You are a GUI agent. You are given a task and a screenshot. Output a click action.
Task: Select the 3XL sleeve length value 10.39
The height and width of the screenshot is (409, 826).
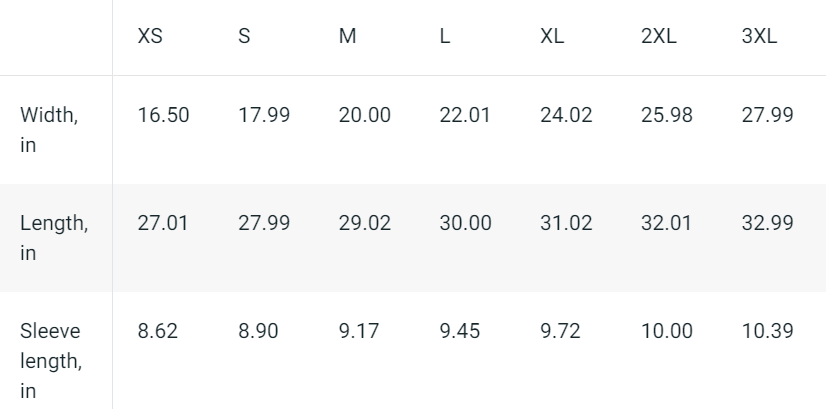pos(767,331)
